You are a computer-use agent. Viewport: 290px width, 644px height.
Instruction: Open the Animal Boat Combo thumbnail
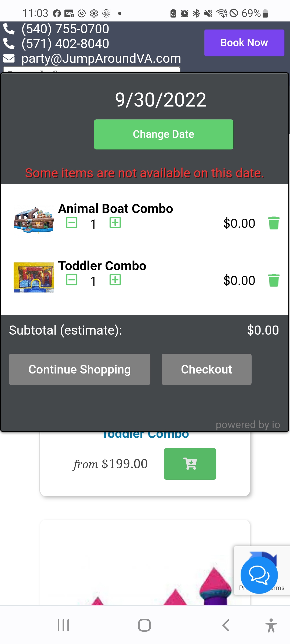click(34, 220)
